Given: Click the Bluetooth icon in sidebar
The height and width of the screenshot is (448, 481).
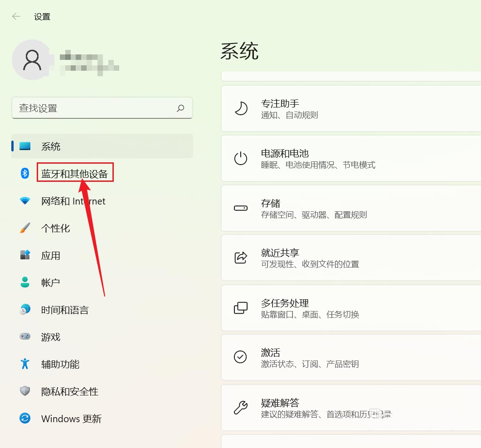Looking at the screenshot, I should (x=25, y=173).
